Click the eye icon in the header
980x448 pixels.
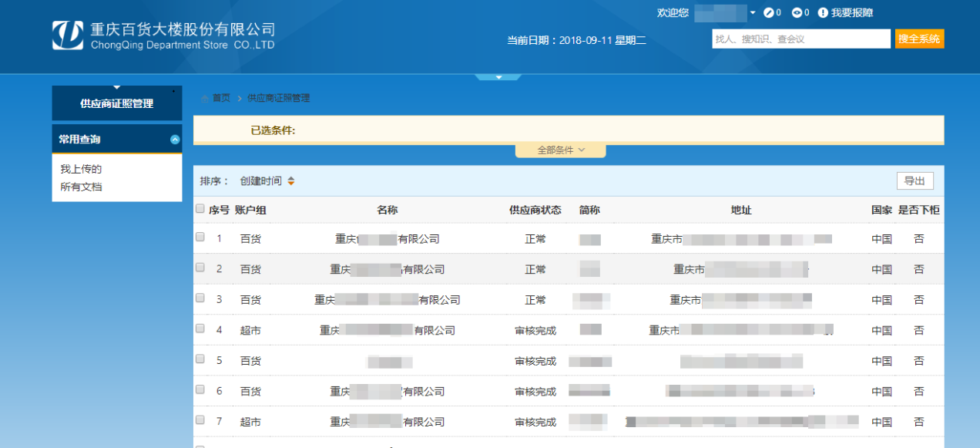pos(797,13)
